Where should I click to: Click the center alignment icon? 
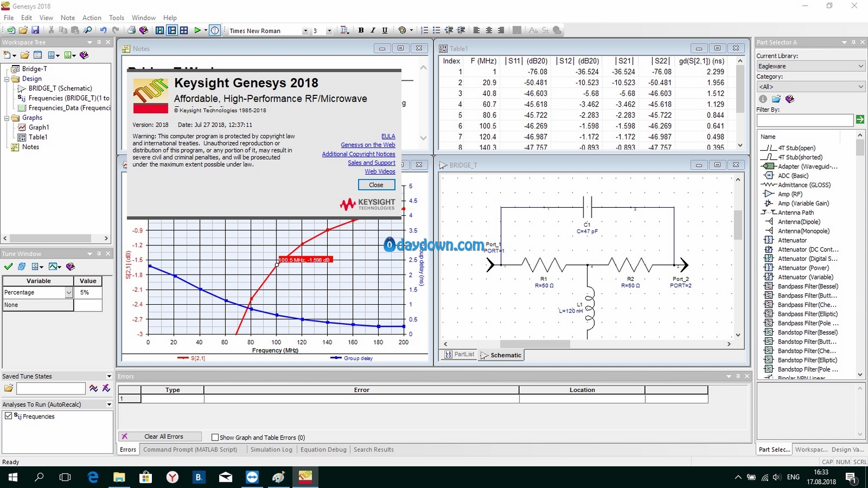pyautogui.click(x=489, y=30)
